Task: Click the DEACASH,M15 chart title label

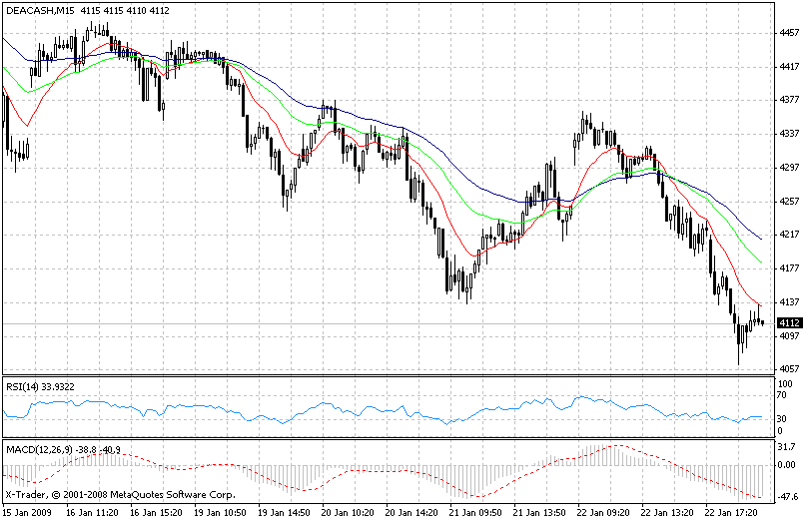Action: (39, 10)
